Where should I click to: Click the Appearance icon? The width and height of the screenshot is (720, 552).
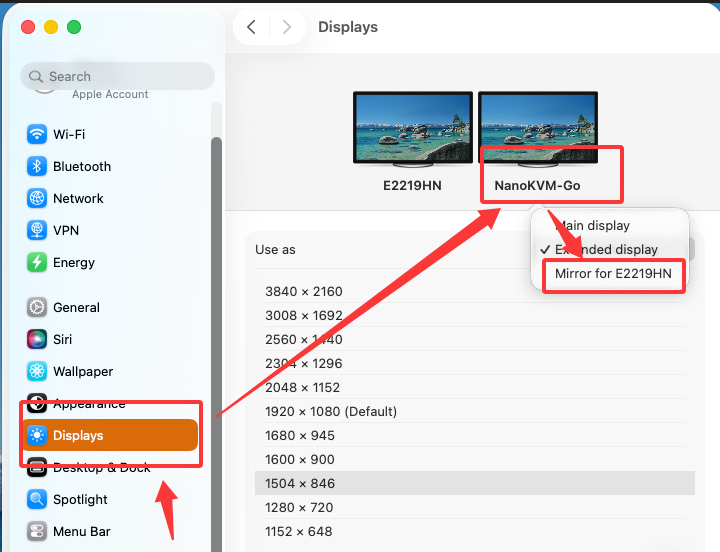pyautogui.click(x=37, y=403)
